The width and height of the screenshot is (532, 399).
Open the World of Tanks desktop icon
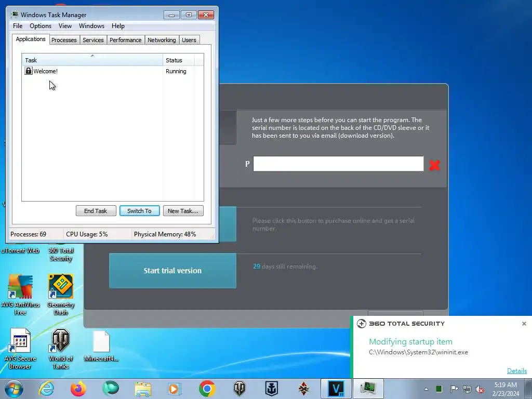[61, 349]
